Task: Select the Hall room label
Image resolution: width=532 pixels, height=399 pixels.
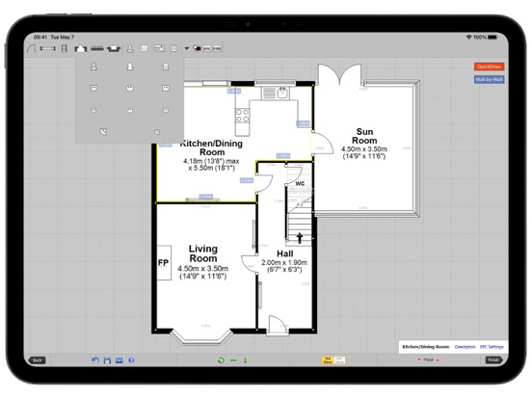Action: click(x=285, y=253)
